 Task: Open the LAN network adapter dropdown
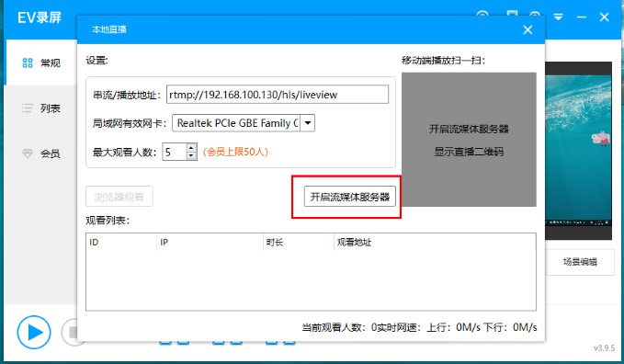[x=307, y=123]
